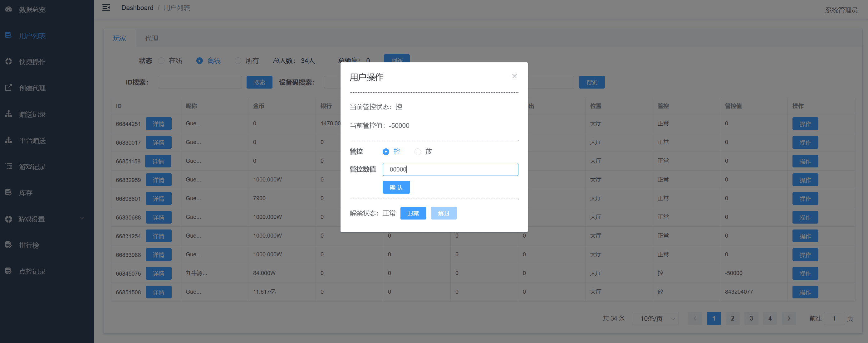Collapse the sidebar using the hamburger icon

[x=106, y=7]
